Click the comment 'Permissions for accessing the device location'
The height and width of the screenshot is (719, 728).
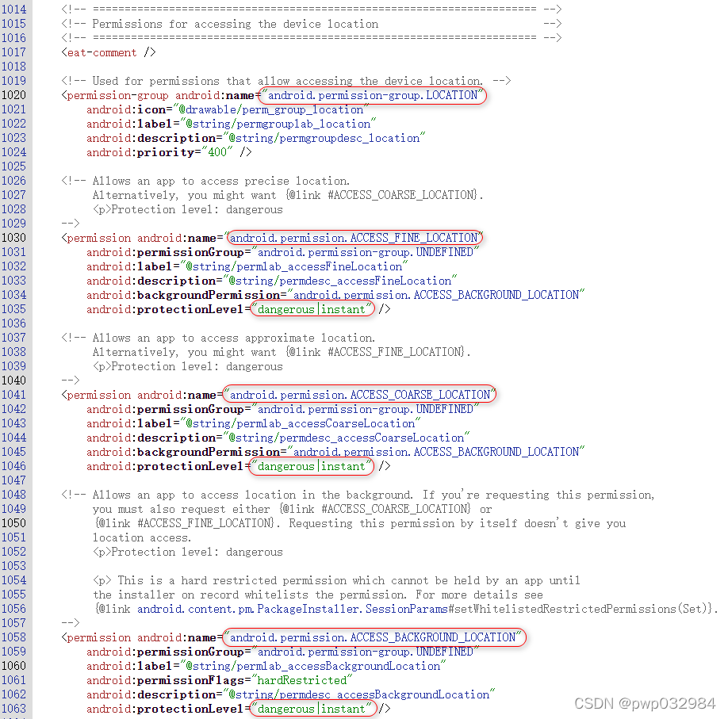pos(235,24)
